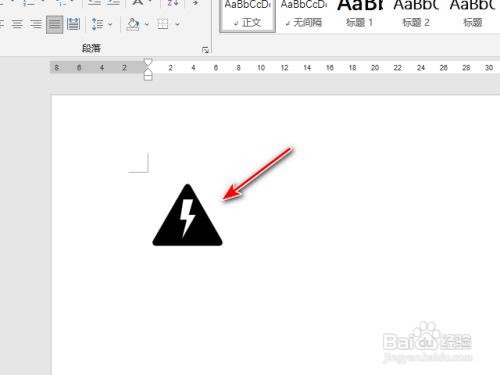This screenshot has width=500, height=375.
Task: Apply the 标题 style after 标题 2
Action: click(x=472, y=15)
